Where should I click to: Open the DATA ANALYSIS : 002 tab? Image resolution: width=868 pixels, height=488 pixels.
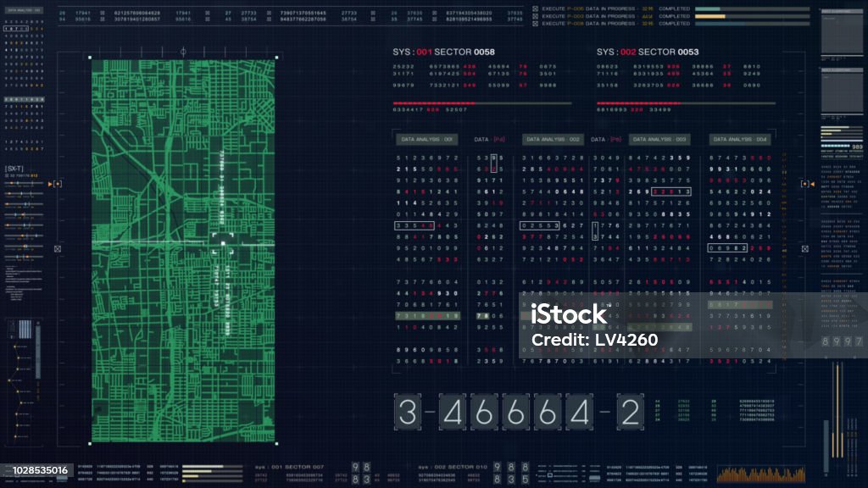(553, 140)
